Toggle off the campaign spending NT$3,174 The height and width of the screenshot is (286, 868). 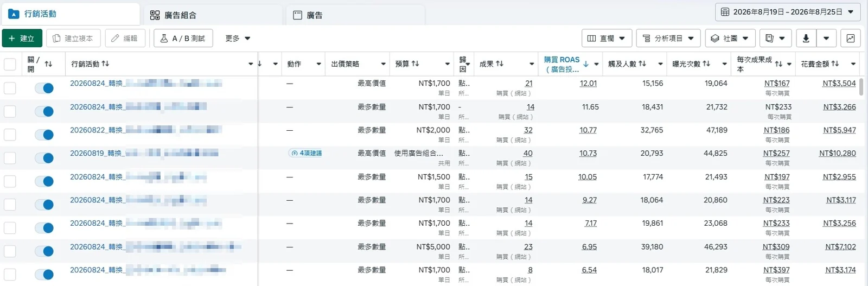[44, 275]
